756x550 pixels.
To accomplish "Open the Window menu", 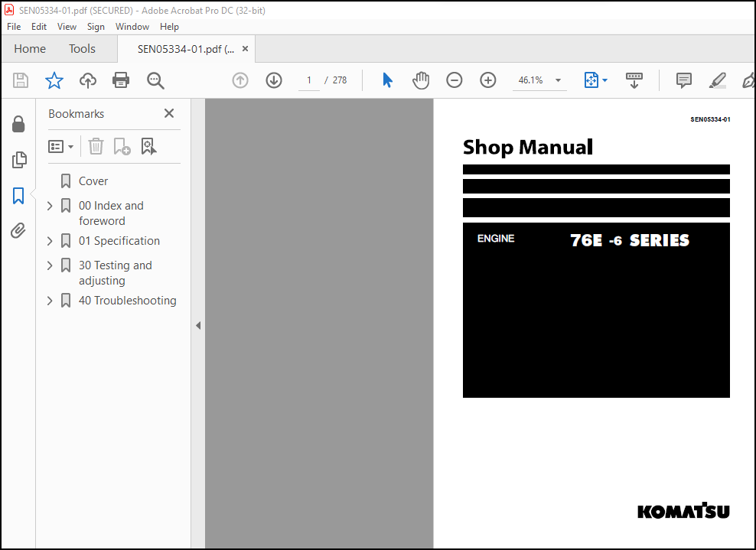I will pos(132,27).
